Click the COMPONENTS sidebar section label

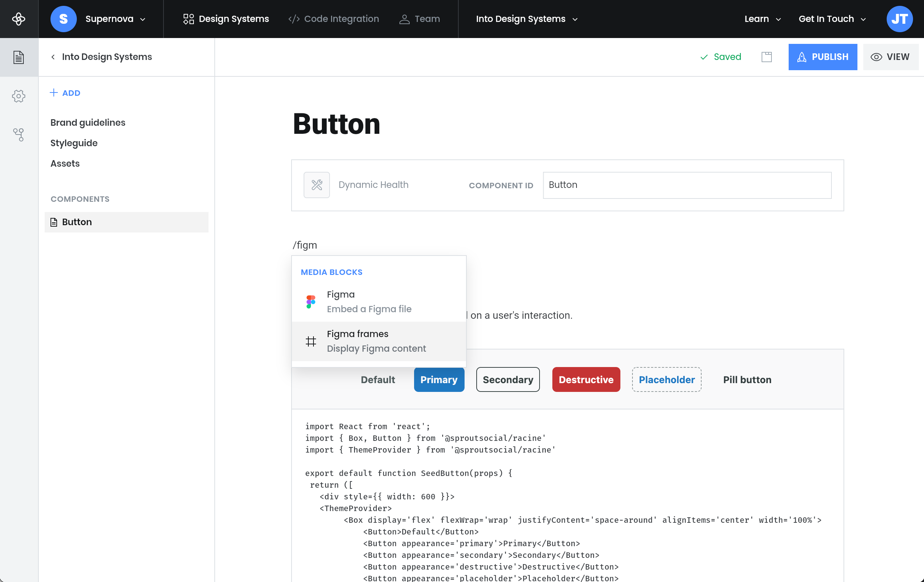pyautogui.click(x=80, y=199)
